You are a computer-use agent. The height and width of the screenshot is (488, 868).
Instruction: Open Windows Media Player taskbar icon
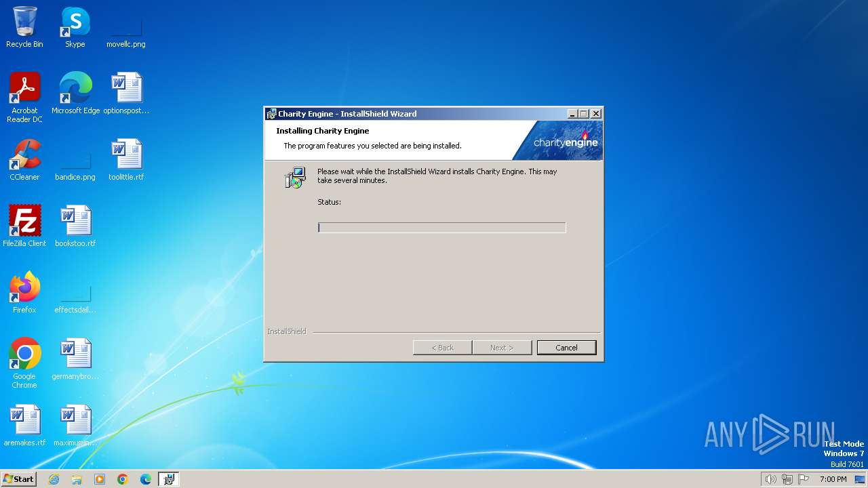(100, 479)
